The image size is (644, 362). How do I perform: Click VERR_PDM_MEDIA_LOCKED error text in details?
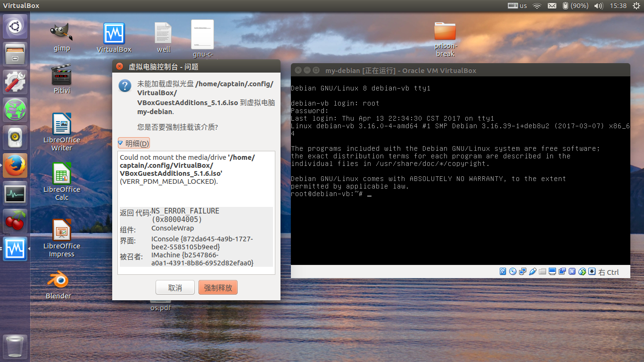pos(169,181)
